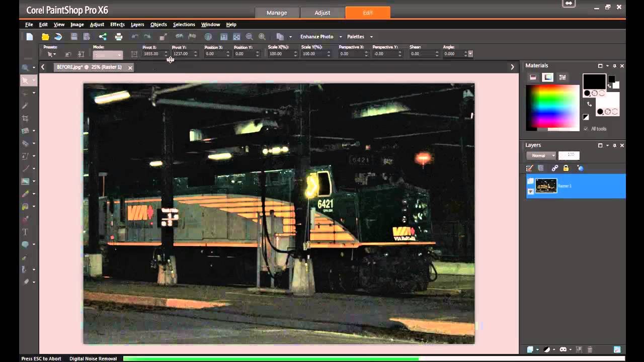Click the Print icon
The width and height of the screenshot is (644, 362).
point(119,37)
